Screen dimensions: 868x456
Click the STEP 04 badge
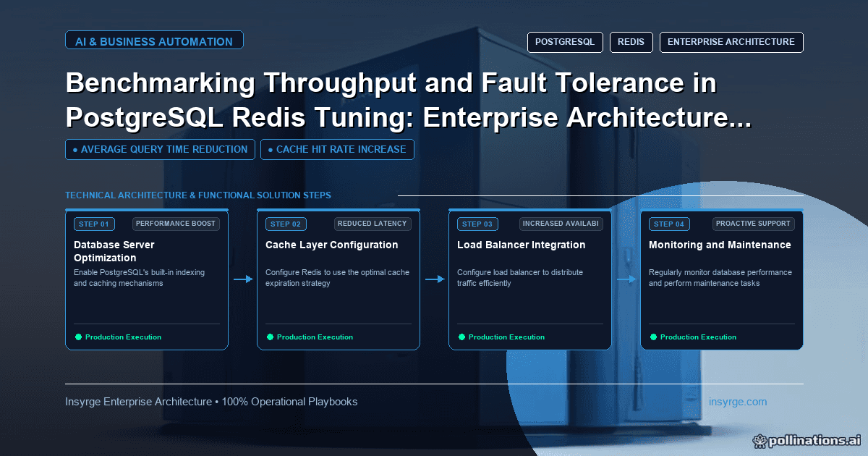click(670, 224)
